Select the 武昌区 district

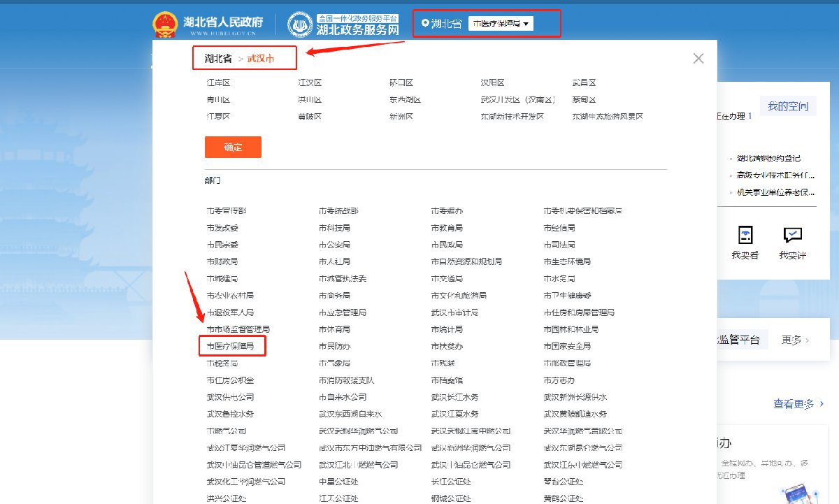pos(584,82)
